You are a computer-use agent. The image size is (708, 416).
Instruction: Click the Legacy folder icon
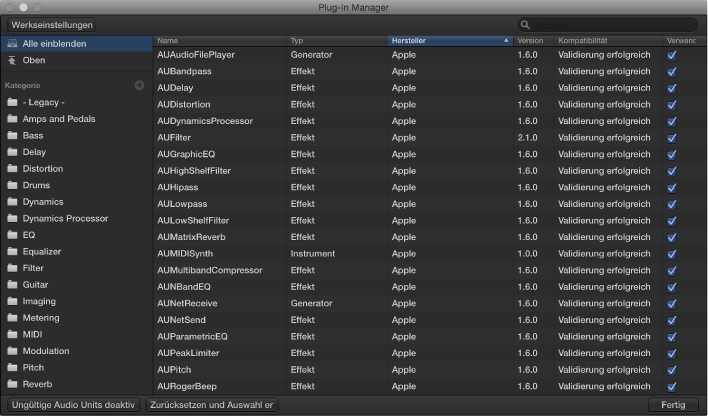pyautogui.click(x=12, y=102)
